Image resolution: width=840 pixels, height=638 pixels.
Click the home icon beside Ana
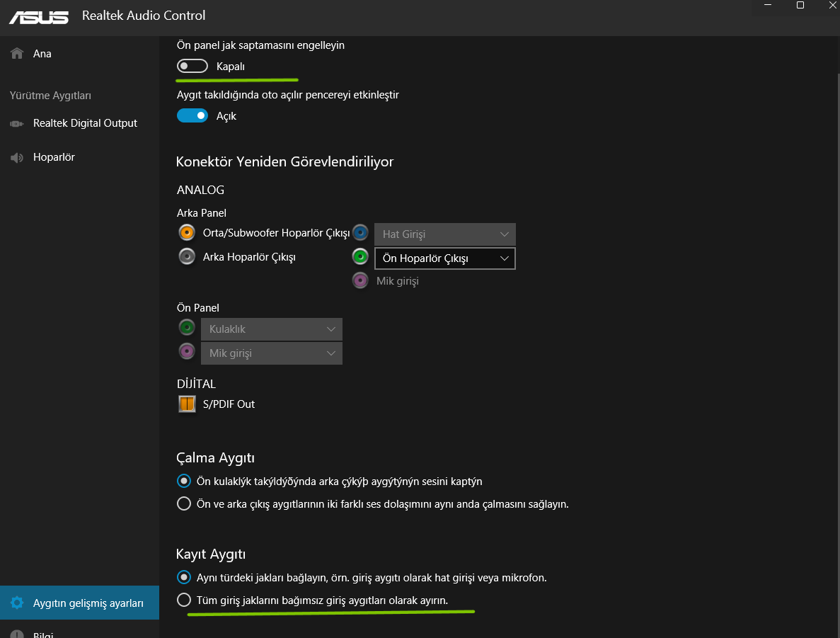pos(17,53)
